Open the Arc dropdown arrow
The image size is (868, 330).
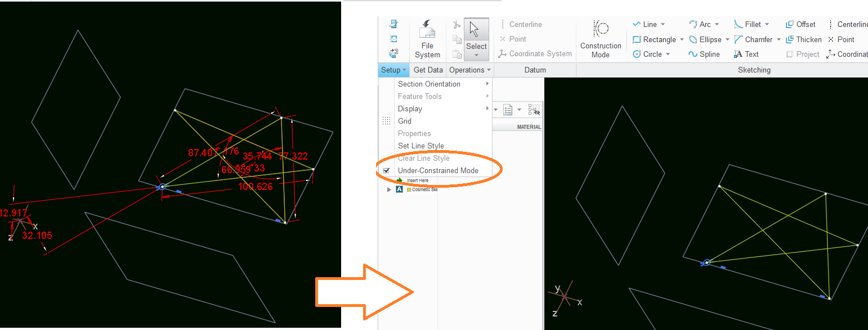pyautogui.click(x=717, y=24)
